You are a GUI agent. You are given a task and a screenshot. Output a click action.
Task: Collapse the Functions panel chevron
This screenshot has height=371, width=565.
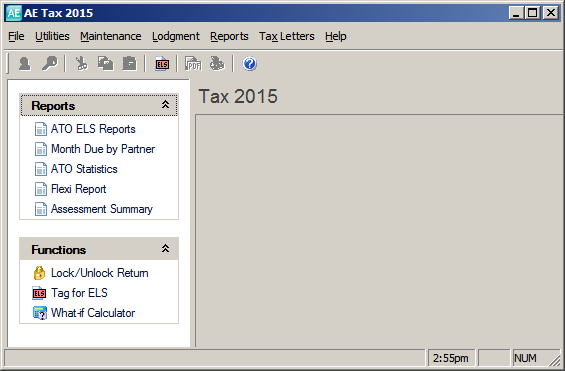coord(165,249)
